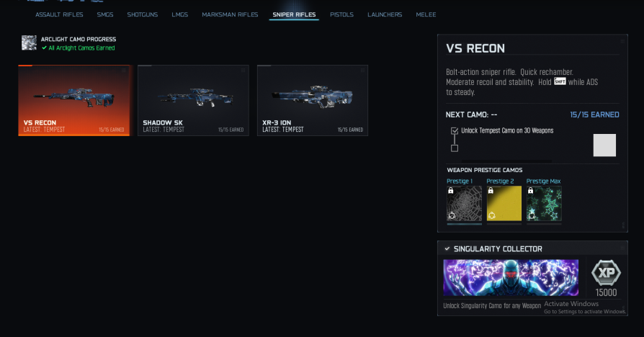
Task: Open the Assault Rifles tab
Action: pos(59,14)
